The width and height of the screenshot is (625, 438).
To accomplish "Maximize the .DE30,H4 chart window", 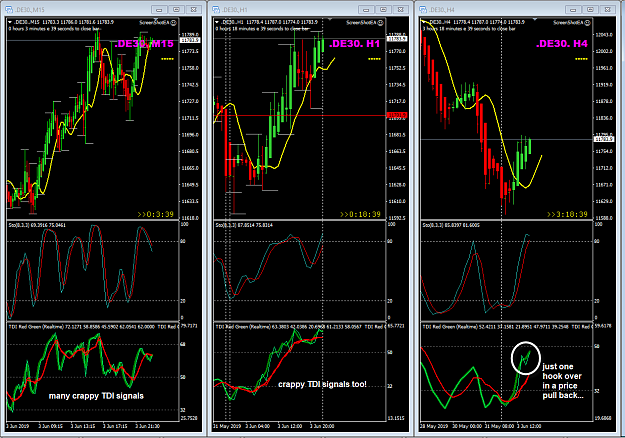I will pos(590,10).
